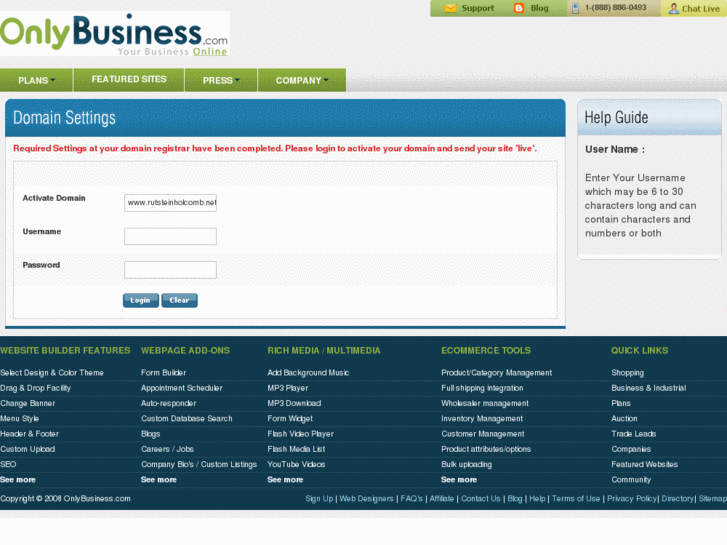Open Add Background Music link
The height and width of the screenshot is (545, 727).
tap(308, 373)
